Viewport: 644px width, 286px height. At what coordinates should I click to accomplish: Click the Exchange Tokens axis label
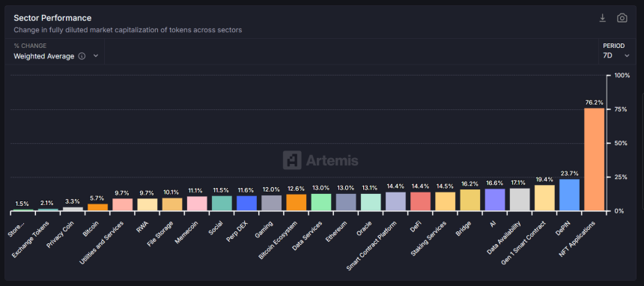[31, 240]
